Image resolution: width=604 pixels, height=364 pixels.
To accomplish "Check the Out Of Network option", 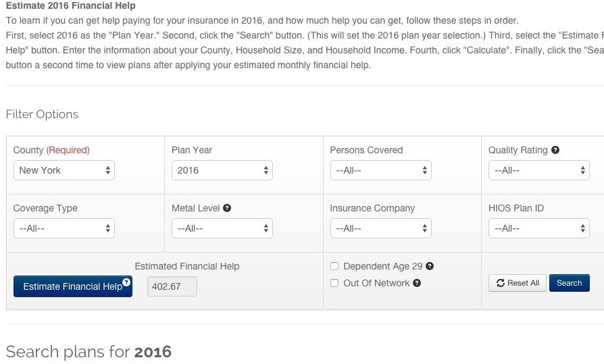I will tap(334, 283).
